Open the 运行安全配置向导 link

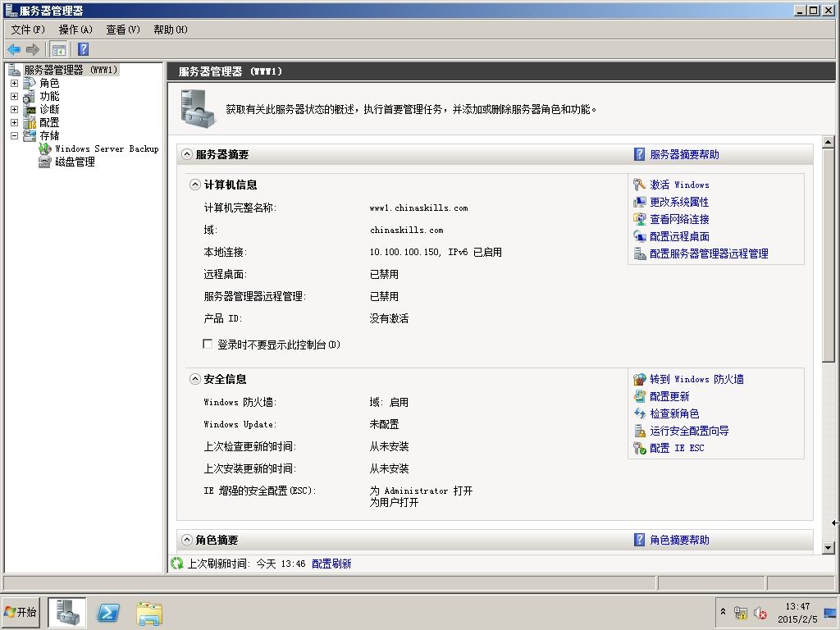tap(689, 431)
